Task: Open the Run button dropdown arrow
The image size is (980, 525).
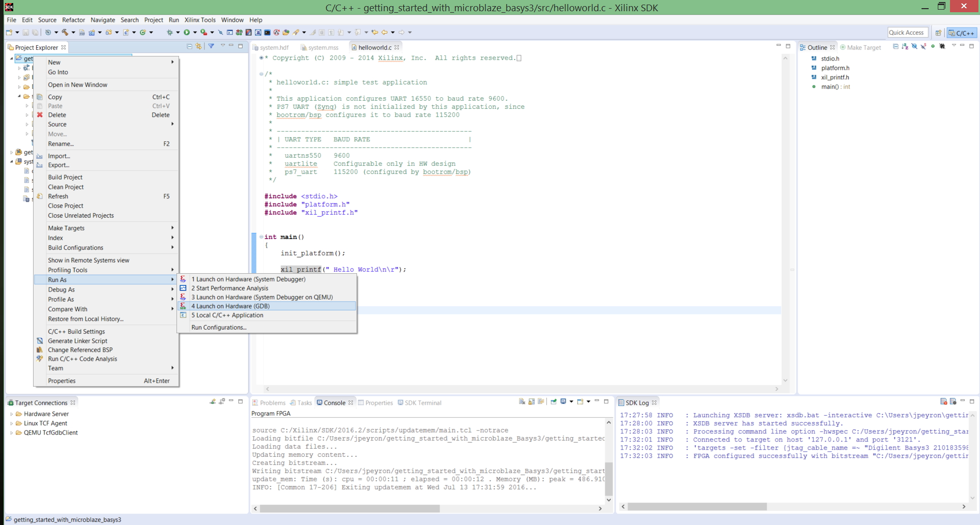Action: [195, 33]
